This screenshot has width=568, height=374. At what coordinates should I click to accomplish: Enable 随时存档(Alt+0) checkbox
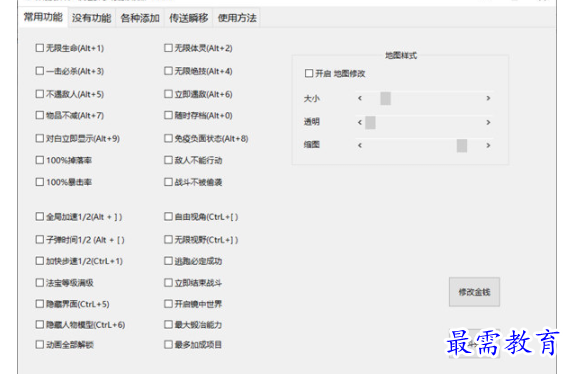pyautogui.click(x=168, y=115)
